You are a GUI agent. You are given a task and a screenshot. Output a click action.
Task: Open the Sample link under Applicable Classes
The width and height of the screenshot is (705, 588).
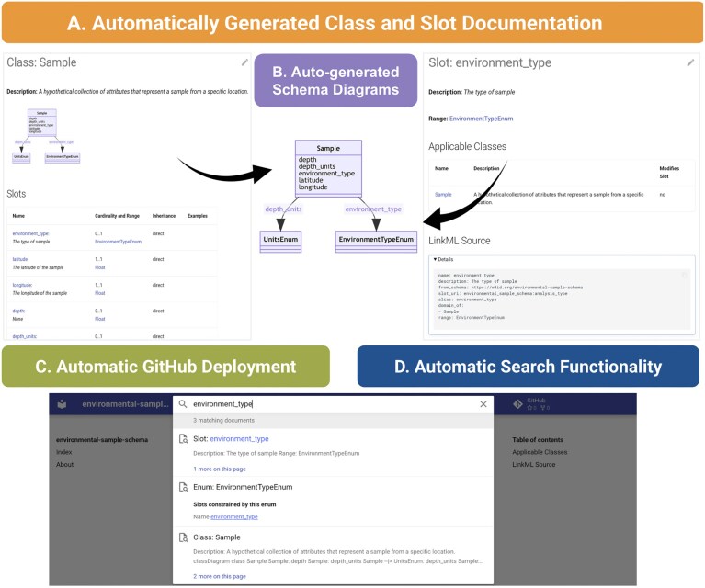443,195
